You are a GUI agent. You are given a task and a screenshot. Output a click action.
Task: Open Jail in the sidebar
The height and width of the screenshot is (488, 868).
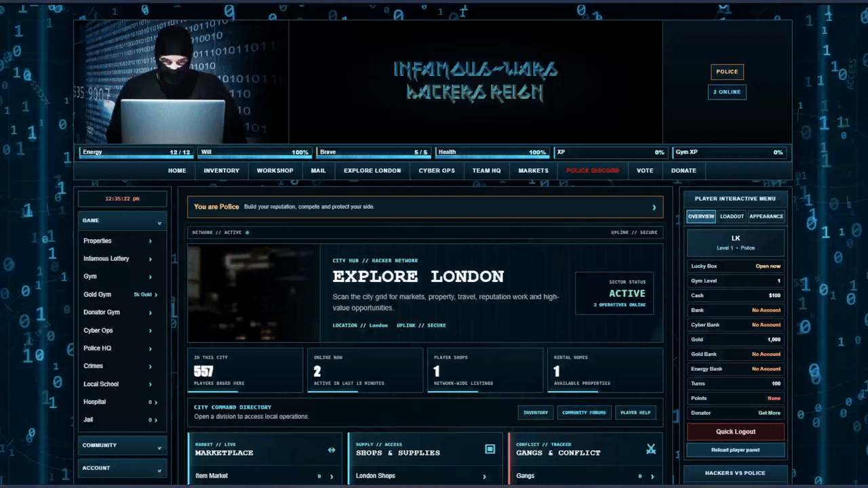[122, 420]
